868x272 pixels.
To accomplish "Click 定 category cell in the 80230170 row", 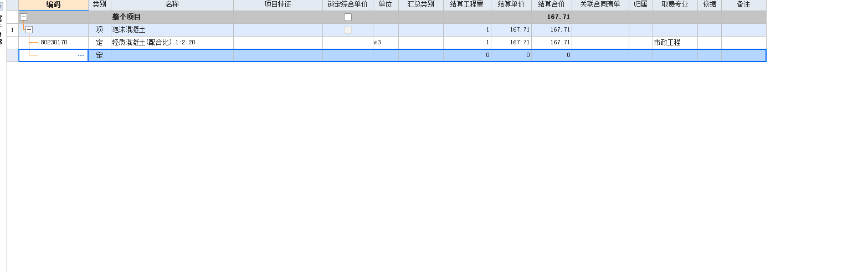I will click(x=100, y=42).
